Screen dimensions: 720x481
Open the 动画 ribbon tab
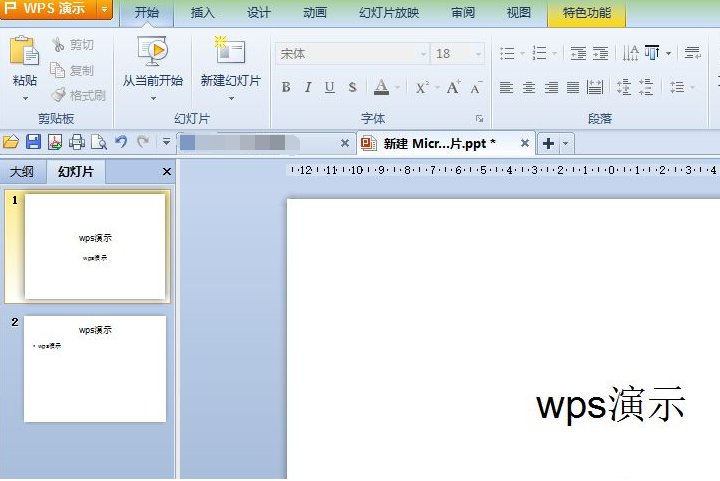point(315,12)
